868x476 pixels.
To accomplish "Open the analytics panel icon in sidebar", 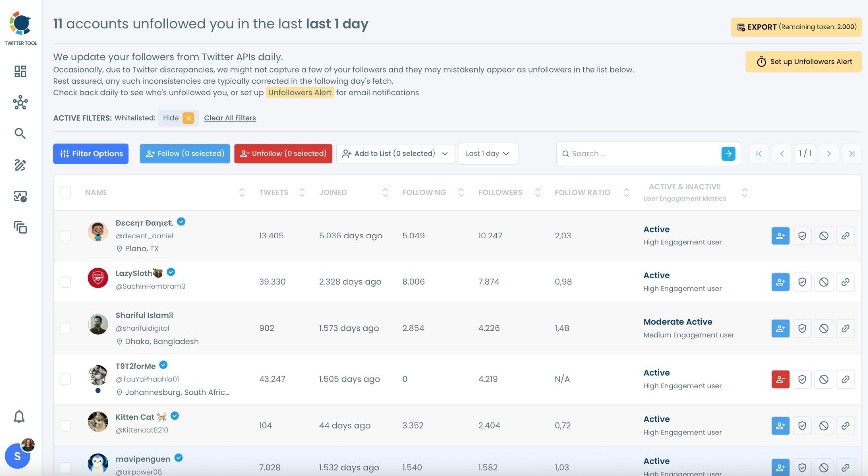I will tap(20, 196).
